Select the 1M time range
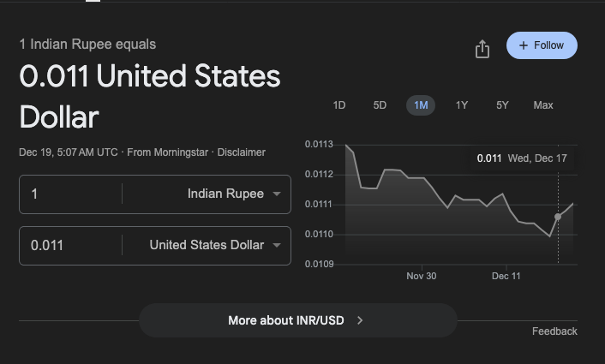605x364 pixels. pos(421,105)
